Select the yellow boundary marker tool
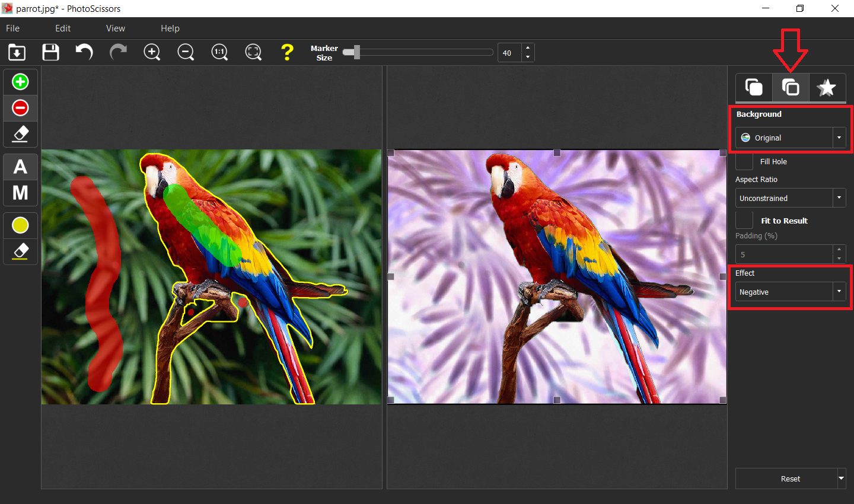The height and width of the screenshot is (504, 854). 20,225
